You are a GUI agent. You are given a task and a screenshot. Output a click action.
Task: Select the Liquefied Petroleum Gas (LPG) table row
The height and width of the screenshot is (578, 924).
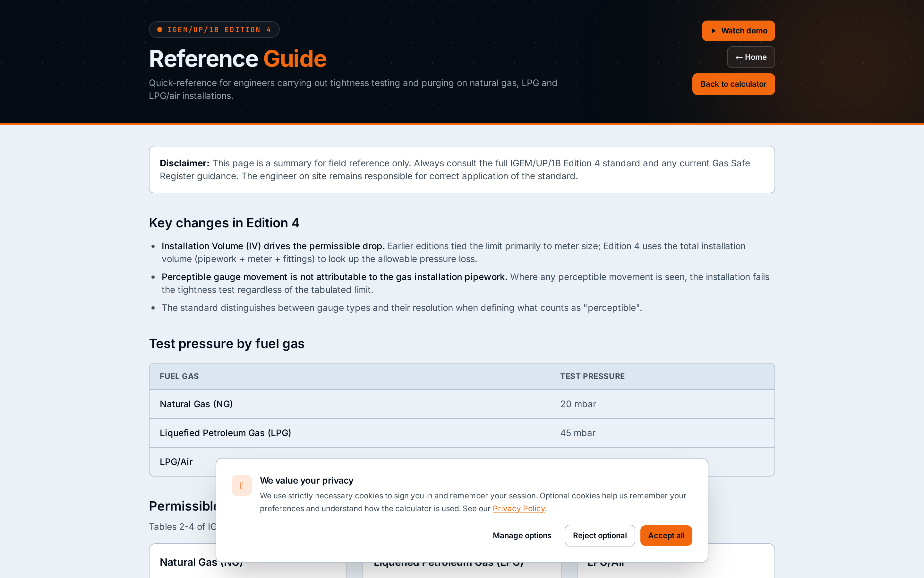pyautogui.click(x=462, y=433)
